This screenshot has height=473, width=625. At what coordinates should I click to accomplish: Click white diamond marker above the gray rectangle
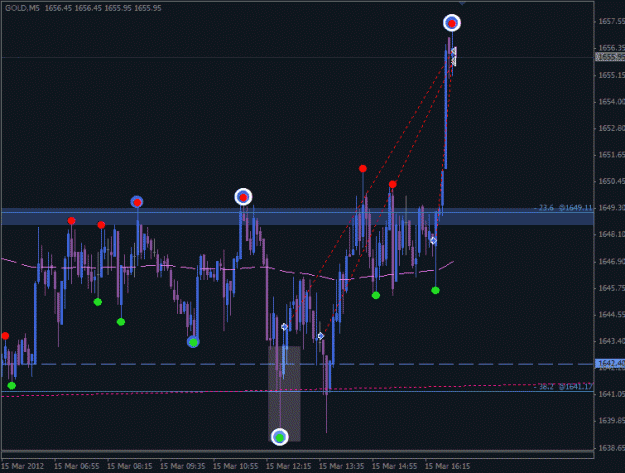[x=284, y=327]
